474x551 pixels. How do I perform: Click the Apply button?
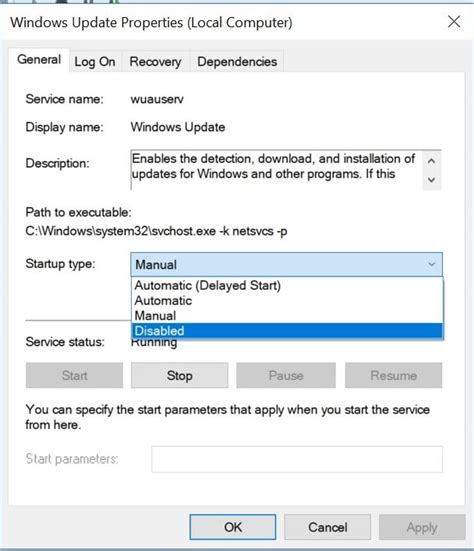coord(422,527)
